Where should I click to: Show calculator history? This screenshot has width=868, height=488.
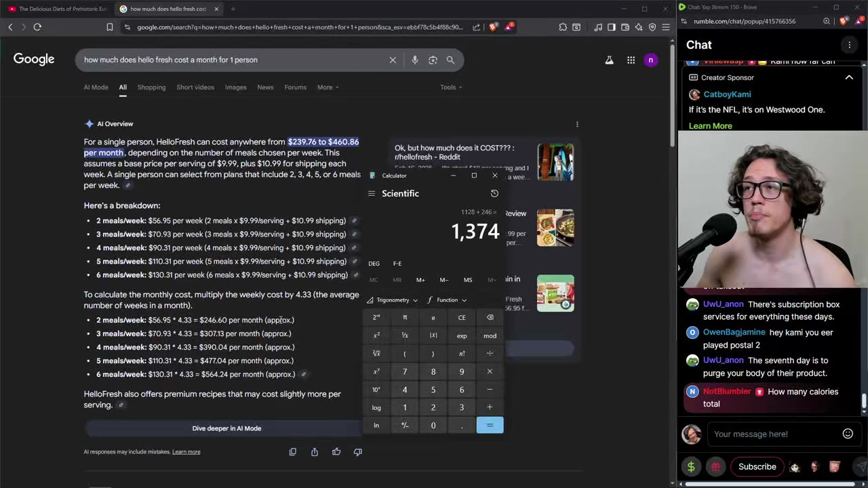click(494, 193)
